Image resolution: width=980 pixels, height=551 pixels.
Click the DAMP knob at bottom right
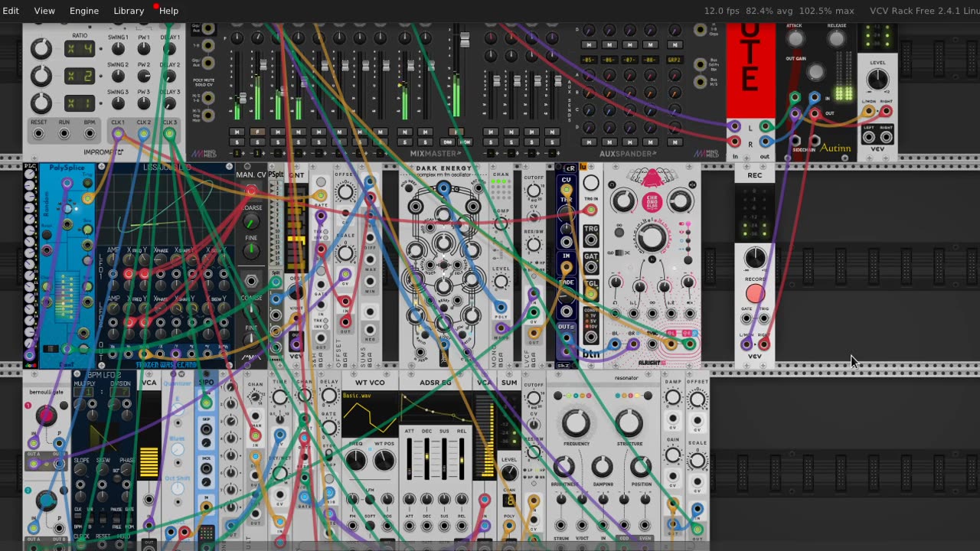click(x=673, y=398)
